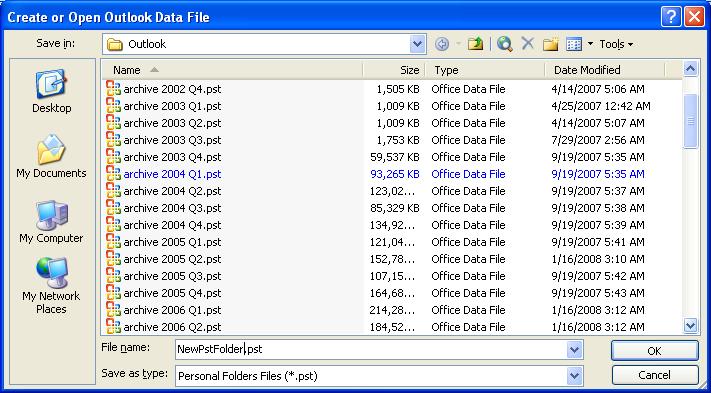Screen dimensions: 711x393
Task: Click date 9/19/2007 5:43 AM
Action: [598, 293]
